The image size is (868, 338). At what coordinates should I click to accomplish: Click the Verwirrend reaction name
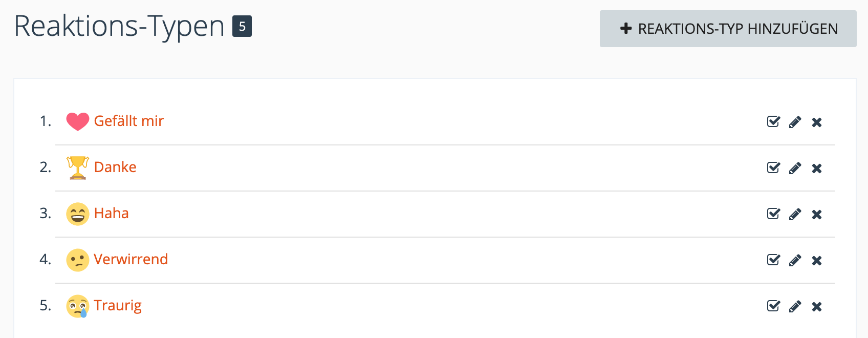point(131,259)
